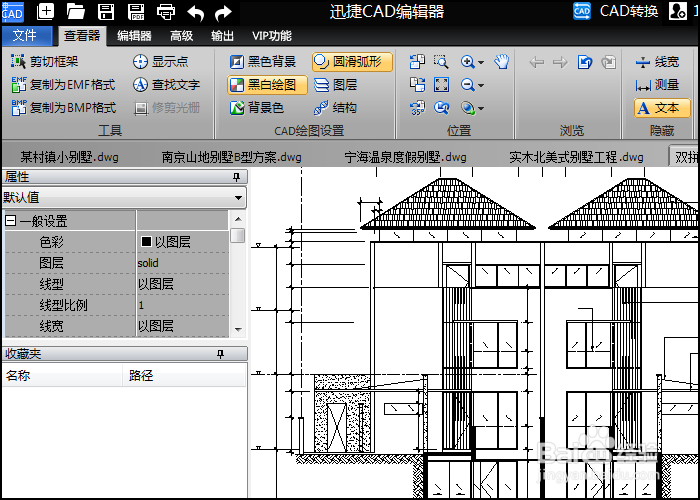Toggle 文本 visibility
The height and width of the screenshot is (500, 700).
pos(662,108)
